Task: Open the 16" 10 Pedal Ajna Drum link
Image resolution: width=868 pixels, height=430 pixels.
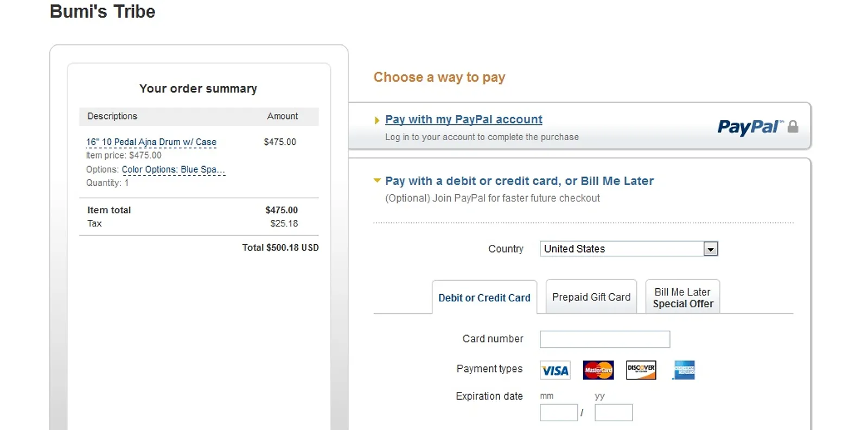Action: (x=151, y=142)
